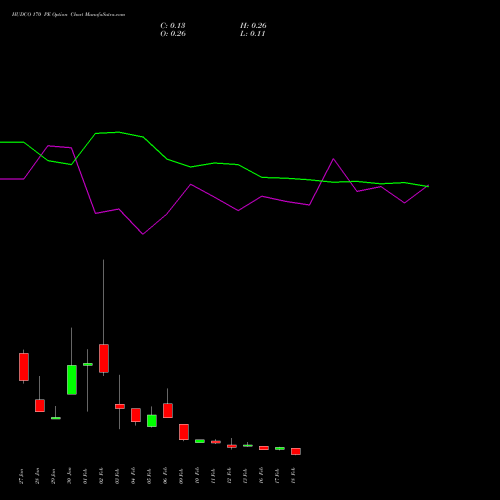Click the green line's highest plateau

pyautogui.click(x=119, y=132)
